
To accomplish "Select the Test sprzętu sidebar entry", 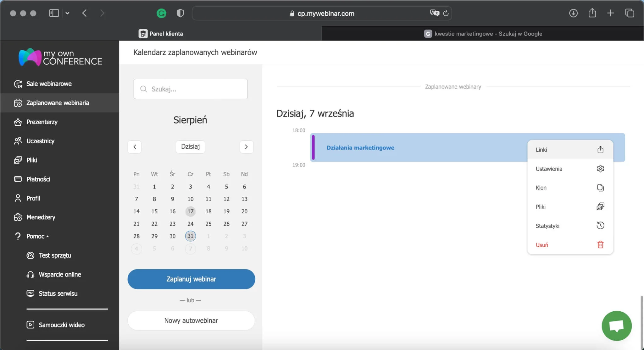I will [55, 255].
